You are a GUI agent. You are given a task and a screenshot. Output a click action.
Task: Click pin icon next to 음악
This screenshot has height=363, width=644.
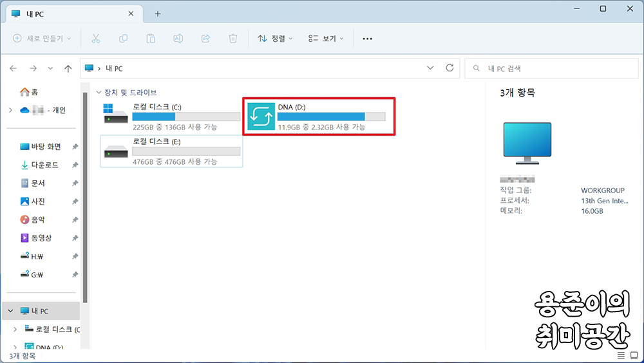pos(75,219)
